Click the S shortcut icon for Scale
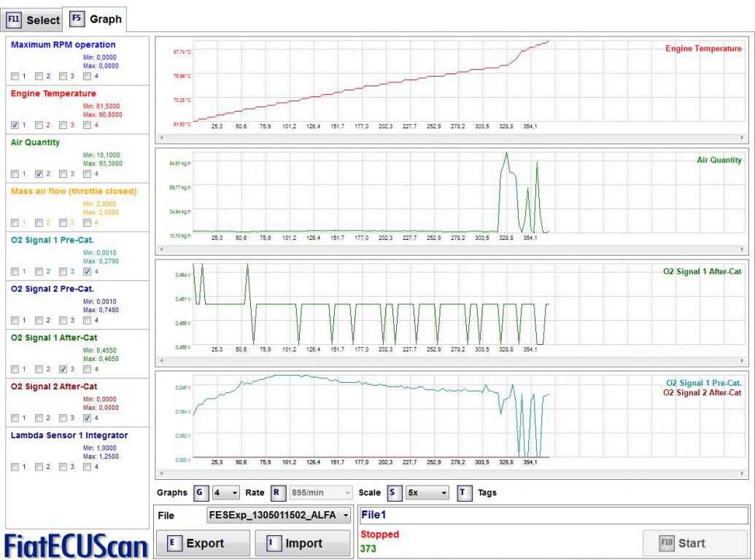 (x=393, y=493)
